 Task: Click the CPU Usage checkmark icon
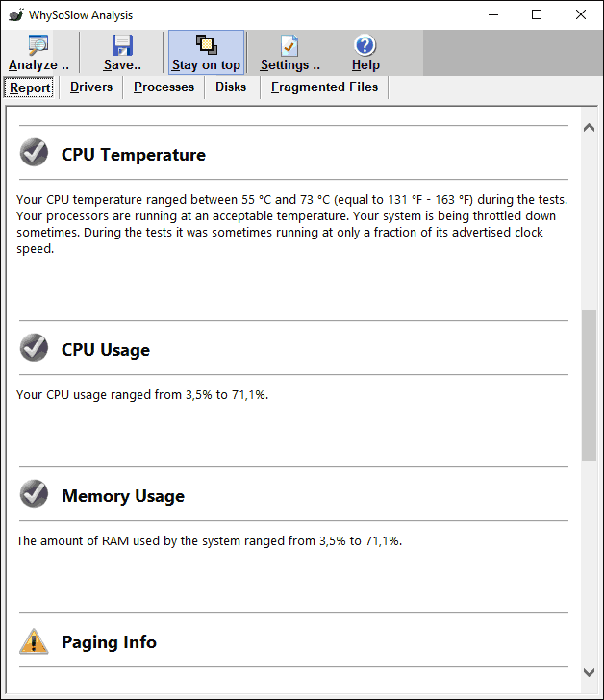(x=34, y=348)
